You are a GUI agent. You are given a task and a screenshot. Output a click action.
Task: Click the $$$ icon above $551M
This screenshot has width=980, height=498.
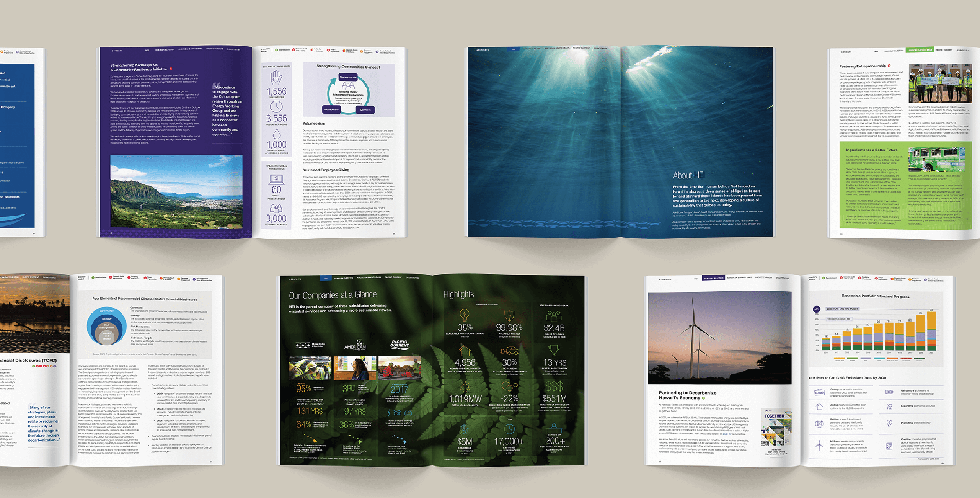pos(554,386)
